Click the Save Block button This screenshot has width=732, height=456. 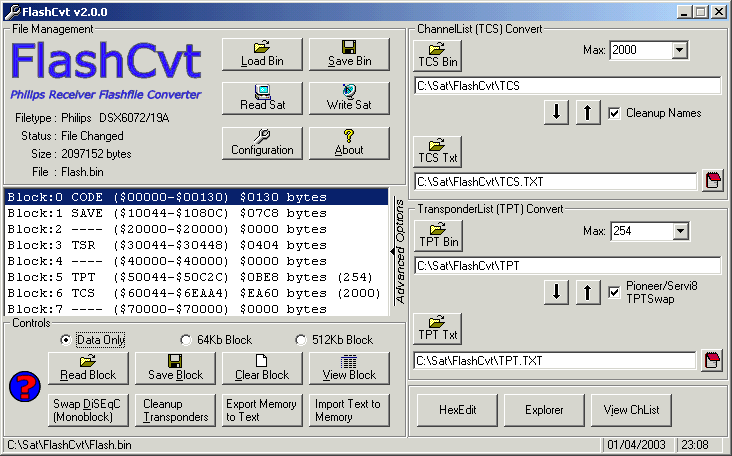pos(176,368)
